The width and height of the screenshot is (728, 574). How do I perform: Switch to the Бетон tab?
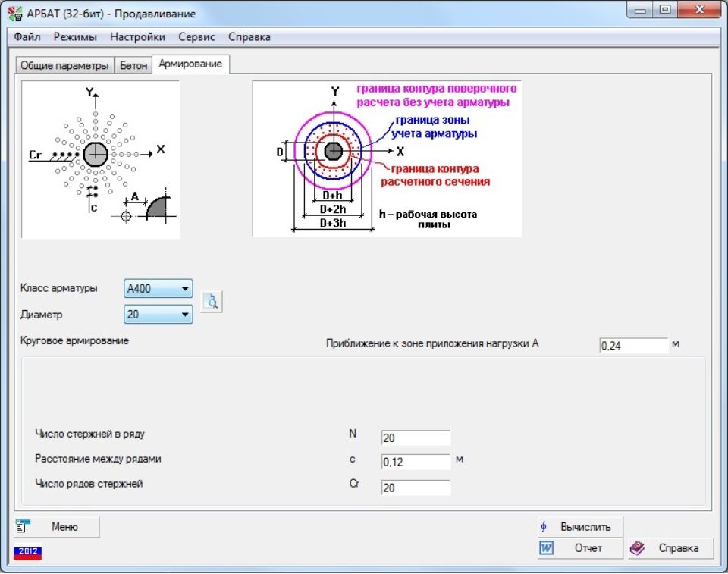pos(133,65)
